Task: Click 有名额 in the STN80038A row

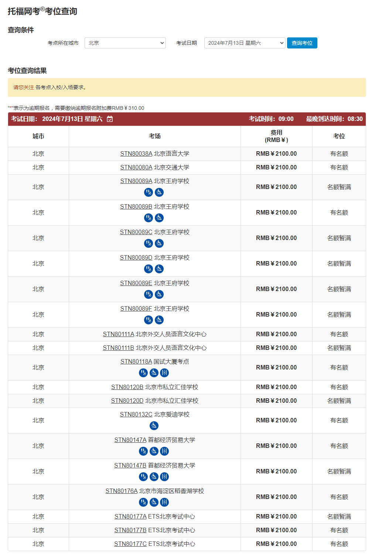Action: coord(339,154)
